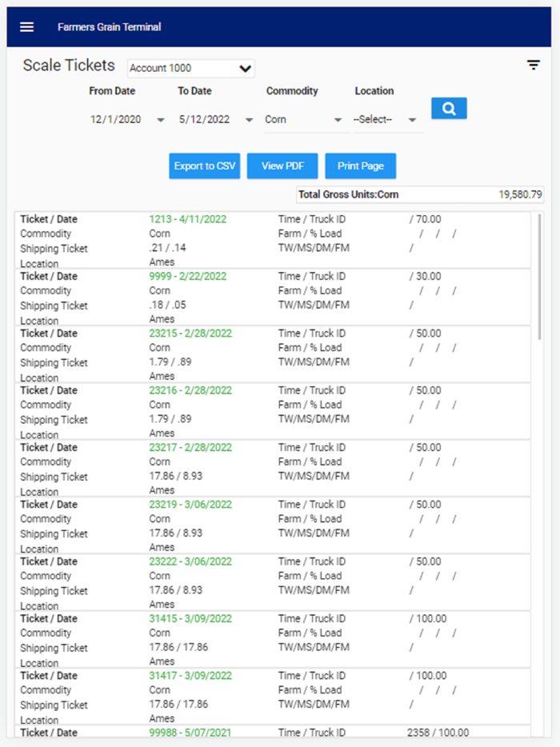The height and width of the screenshot is (747, 560).
Task: Open ticket 23219 - 3/06/2022
Action: 190,505
